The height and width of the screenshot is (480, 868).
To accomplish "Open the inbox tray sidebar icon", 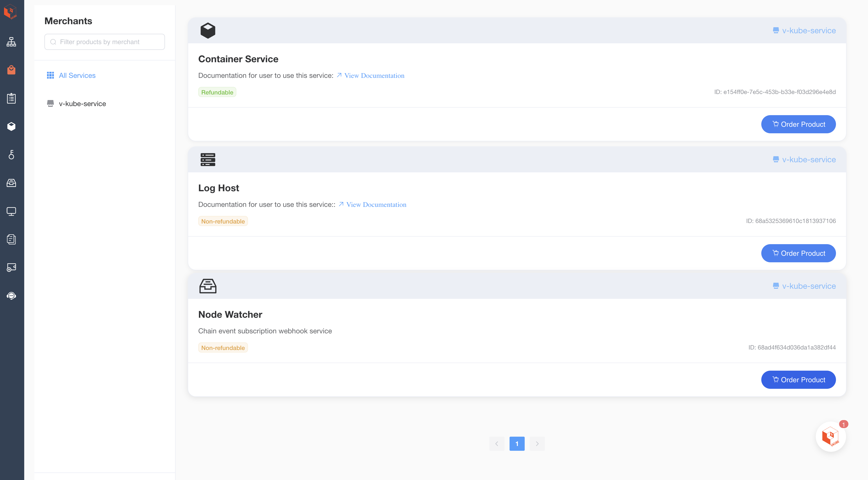I will pos(11,183).
